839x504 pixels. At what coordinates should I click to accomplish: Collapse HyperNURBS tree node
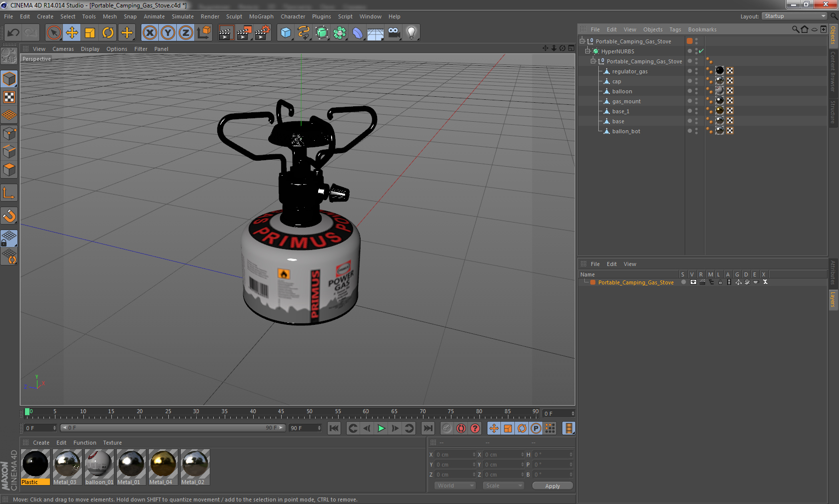click(588, 51)
